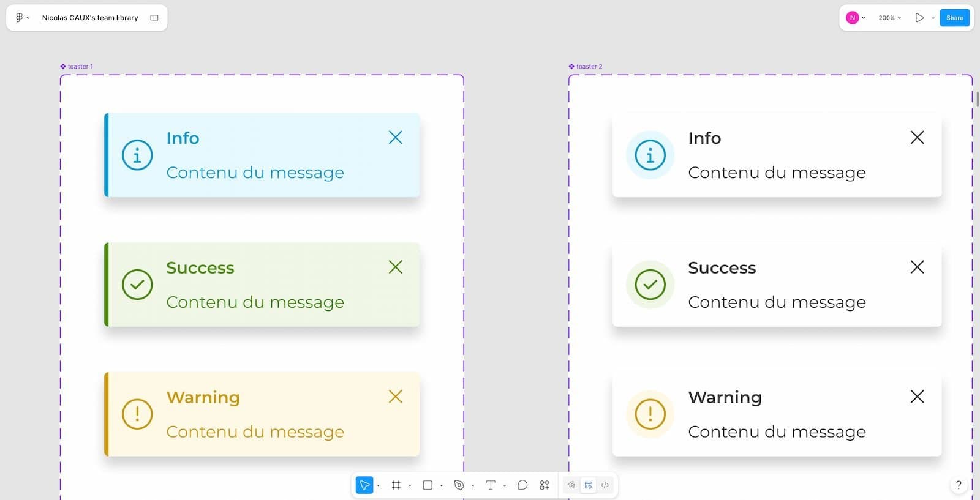Select the Rectangle shape tool
Image resolution: width=980 pixels, height=500 pixels.
[428, 485]
